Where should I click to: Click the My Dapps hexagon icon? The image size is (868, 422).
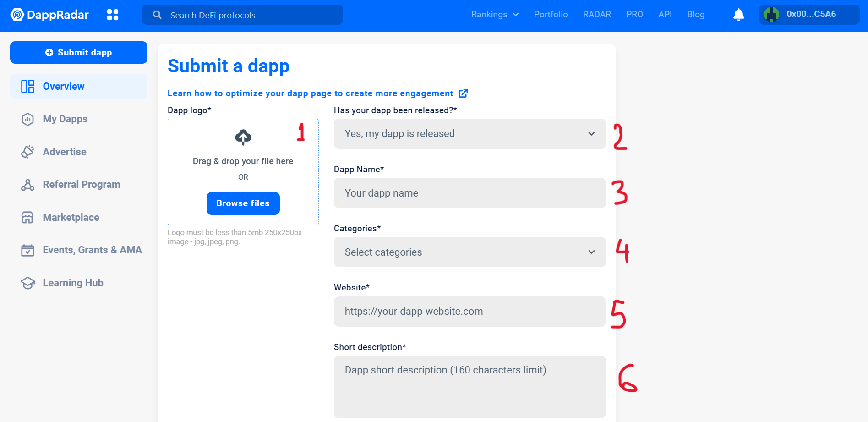(27, 119)
